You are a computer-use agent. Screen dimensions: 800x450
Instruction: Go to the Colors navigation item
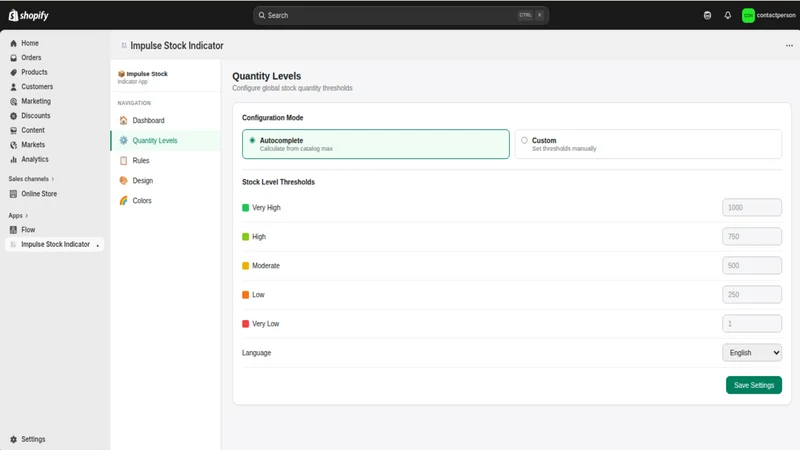point(165,201)
